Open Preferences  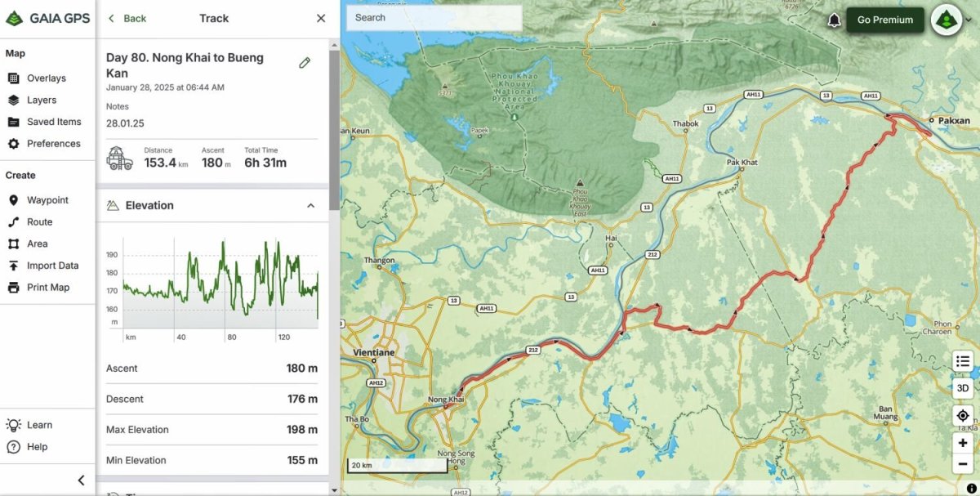pyautogui.click(x=50, y=143)
